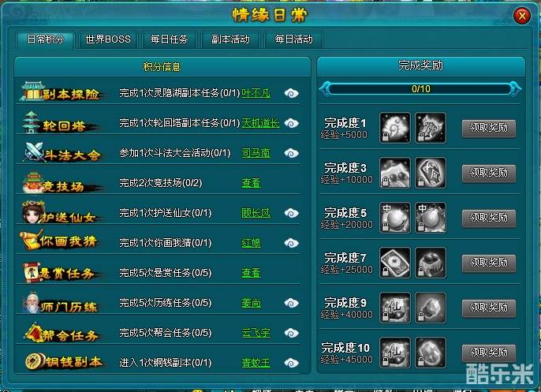This screenshot has height=392, width=541.
Task: Click second locked reward item for 完成度5
Action: point(431,218)
